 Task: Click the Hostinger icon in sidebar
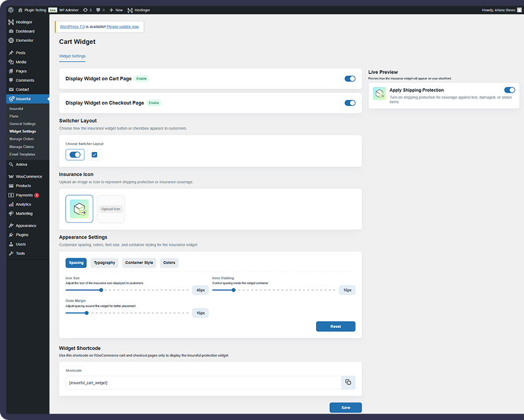[11, 22]
